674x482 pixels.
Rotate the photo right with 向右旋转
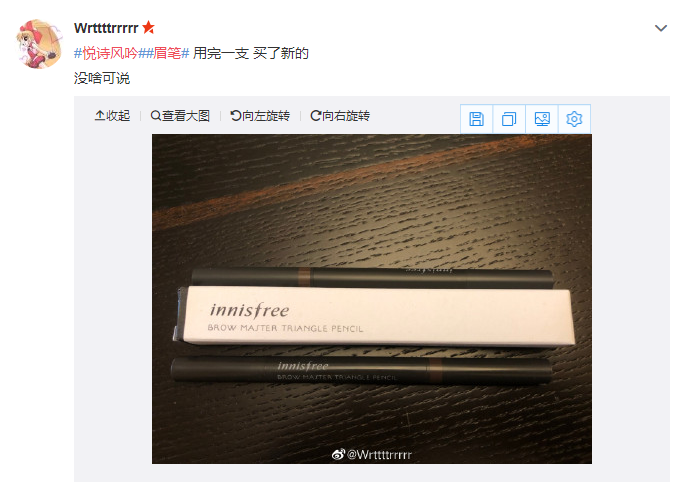point(340,116)
